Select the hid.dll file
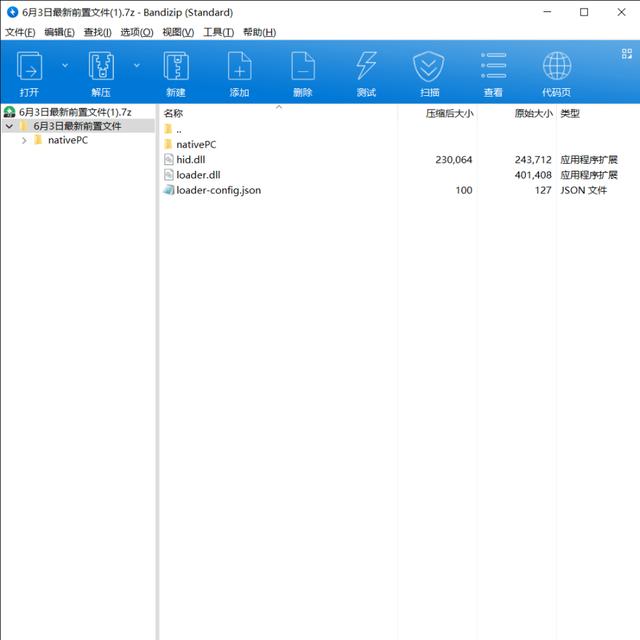This screenshot has height=640, width=640. [190, 160]
